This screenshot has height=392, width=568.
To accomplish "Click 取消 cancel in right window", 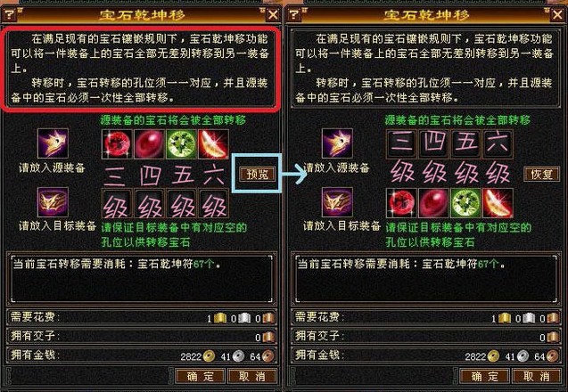I will click(537, 376).
